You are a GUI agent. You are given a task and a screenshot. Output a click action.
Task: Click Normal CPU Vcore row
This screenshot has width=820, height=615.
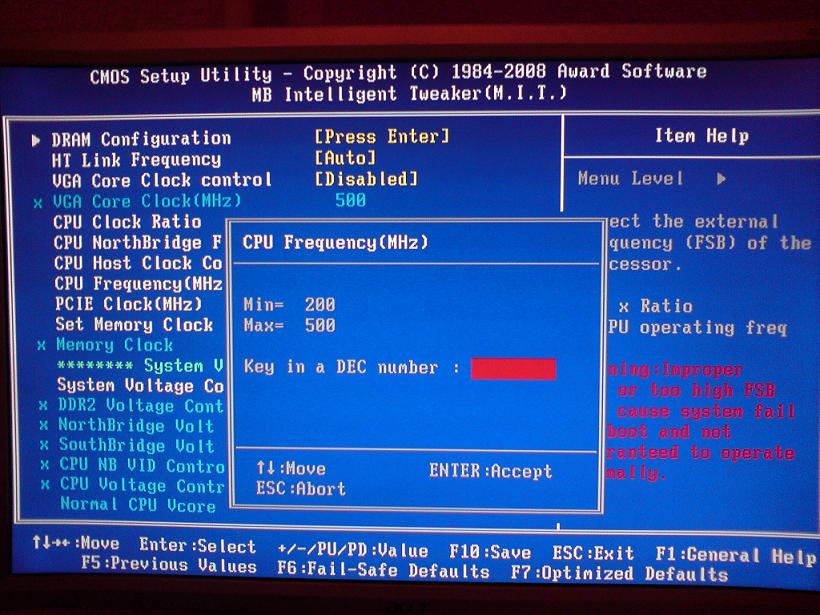(138, 505)
